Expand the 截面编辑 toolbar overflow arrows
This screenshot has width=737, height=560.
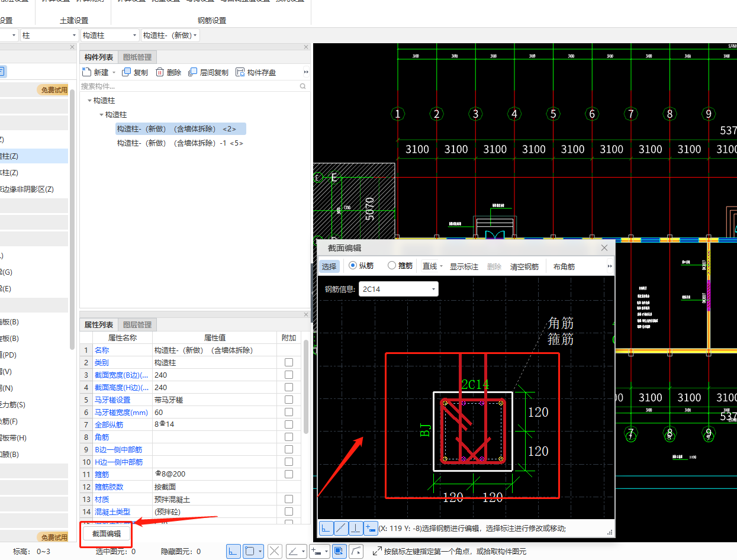pos(610,266)
